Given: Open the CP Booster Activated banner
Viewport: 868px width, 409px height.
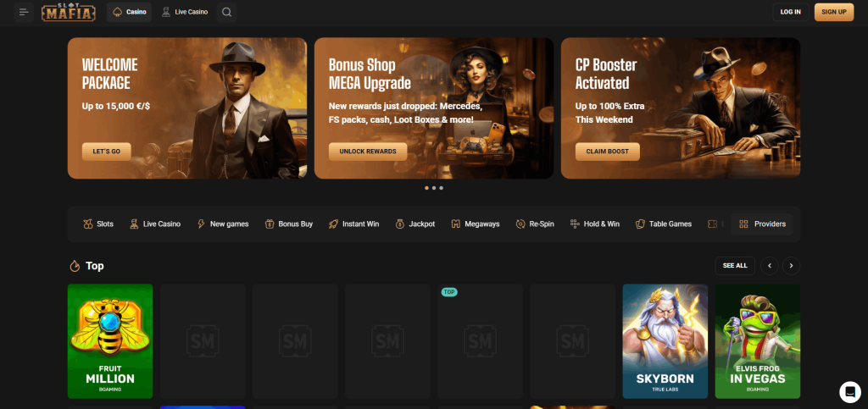Looking at the screenshot, I should (x=681, y=108).
